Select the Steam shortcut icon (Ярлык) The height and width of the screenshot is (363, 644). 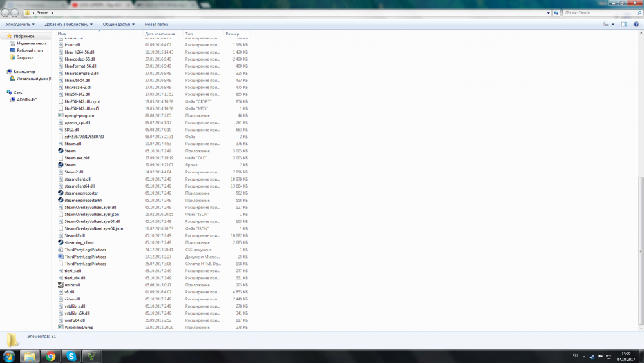coord(61,165)
